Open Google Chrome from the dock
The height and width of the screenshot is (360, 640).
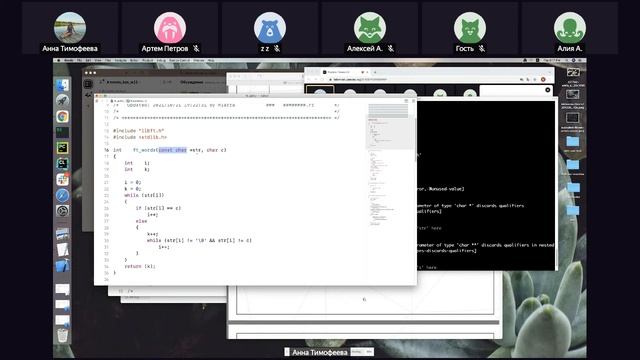[62, 116]
